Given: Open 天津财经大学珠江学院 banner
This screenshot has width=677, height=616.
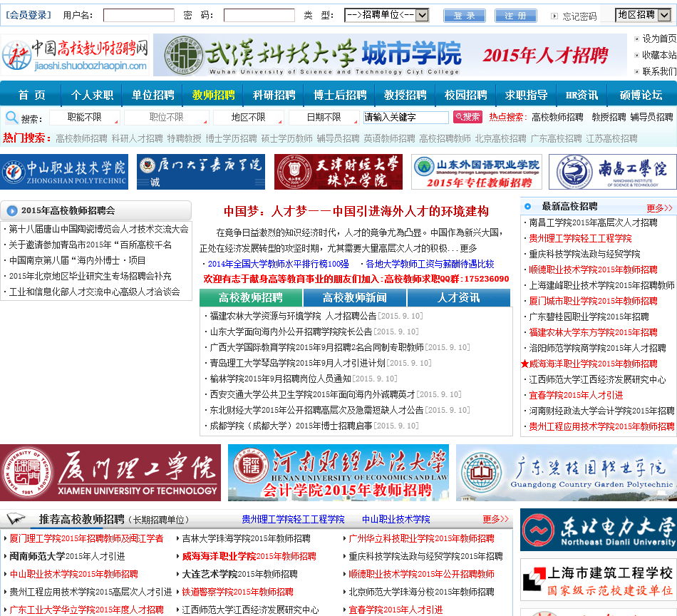Looking at the screenshot, I should [338, 172].
